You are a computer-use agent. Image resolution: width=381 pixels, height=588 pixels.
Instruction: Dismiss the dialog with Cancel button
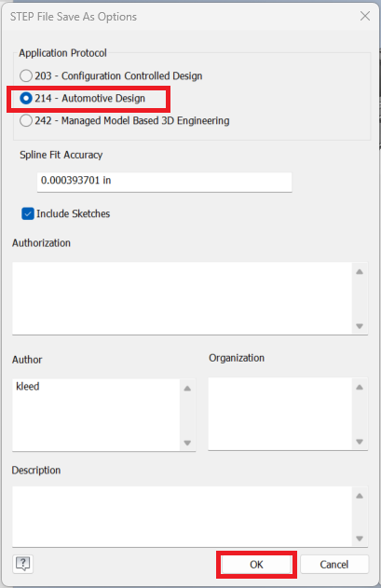click(334, 565)
